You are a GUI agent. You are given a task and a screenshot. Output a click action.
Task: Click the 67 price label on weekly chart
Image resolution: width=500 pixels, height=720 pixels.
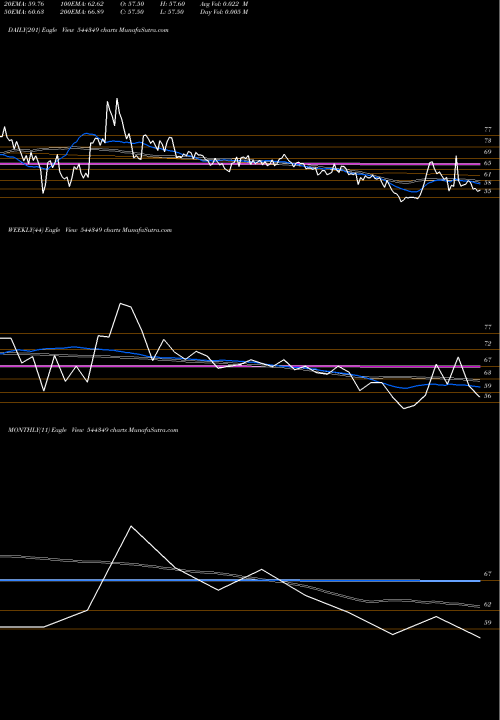(488, 360)
